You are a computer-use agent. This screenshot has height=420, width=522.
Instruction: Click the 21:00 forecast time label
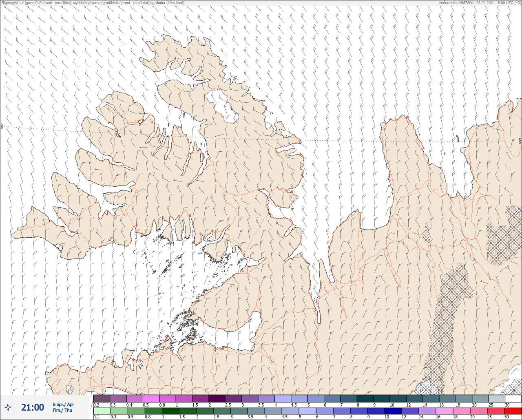pyautogui.click(x=33, y=407)
